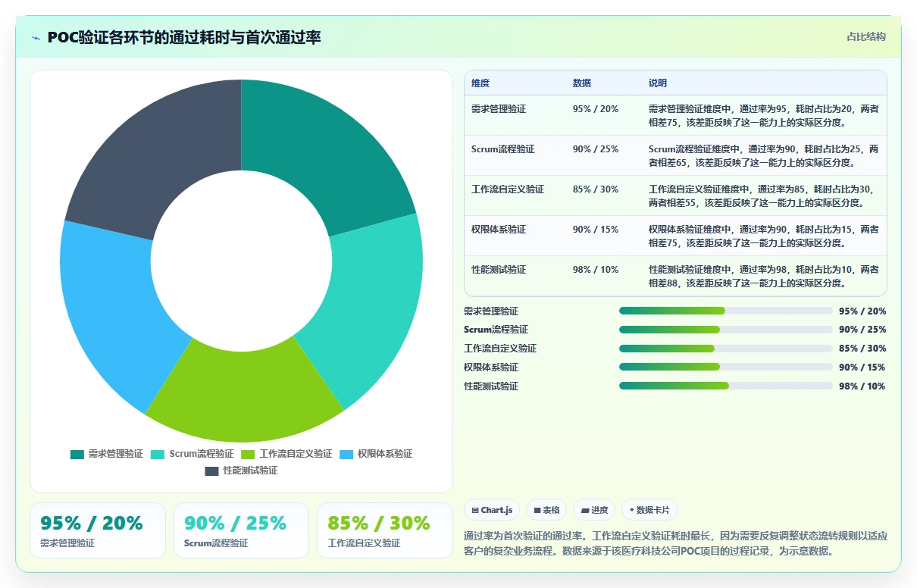Click the 性能测试验证 table row label
917x588 pixels.
pos(499,270)
